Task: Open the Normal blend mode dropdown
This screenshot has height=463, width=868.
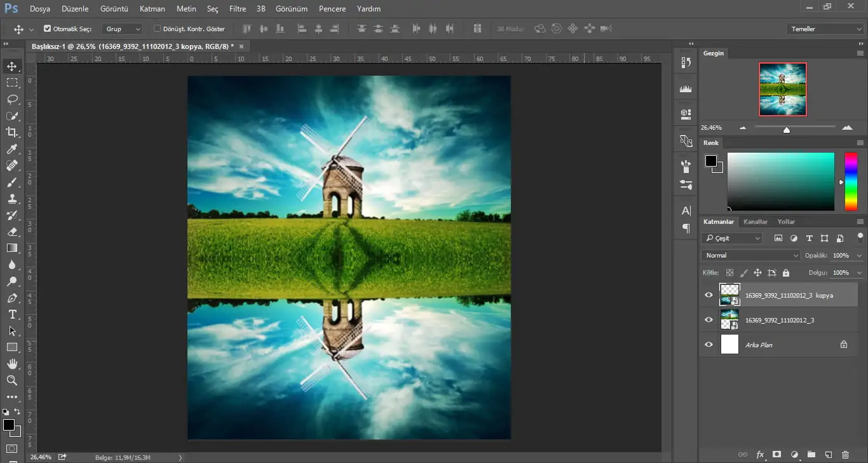Action: (751, 255)
